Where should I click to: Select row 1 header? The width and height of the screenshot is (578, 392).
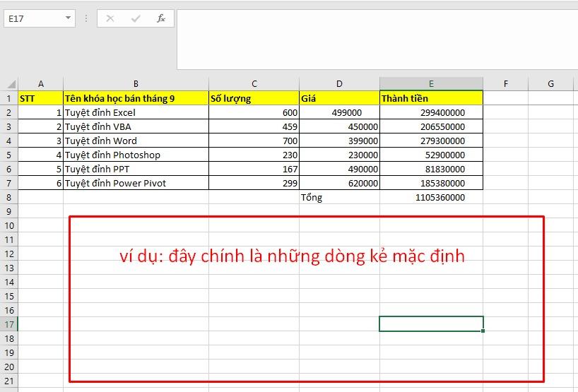tap(9, 98)
